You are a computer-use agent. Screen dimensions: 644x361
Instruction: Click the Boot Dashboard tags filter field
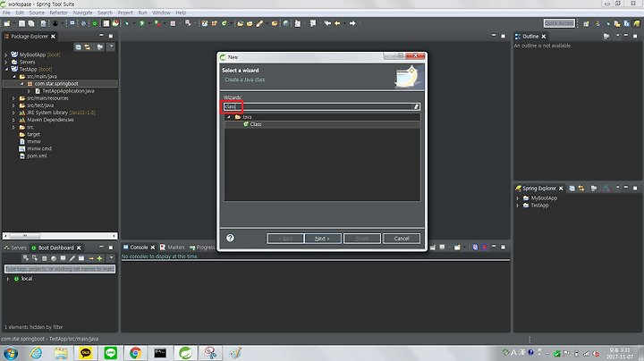60,269
